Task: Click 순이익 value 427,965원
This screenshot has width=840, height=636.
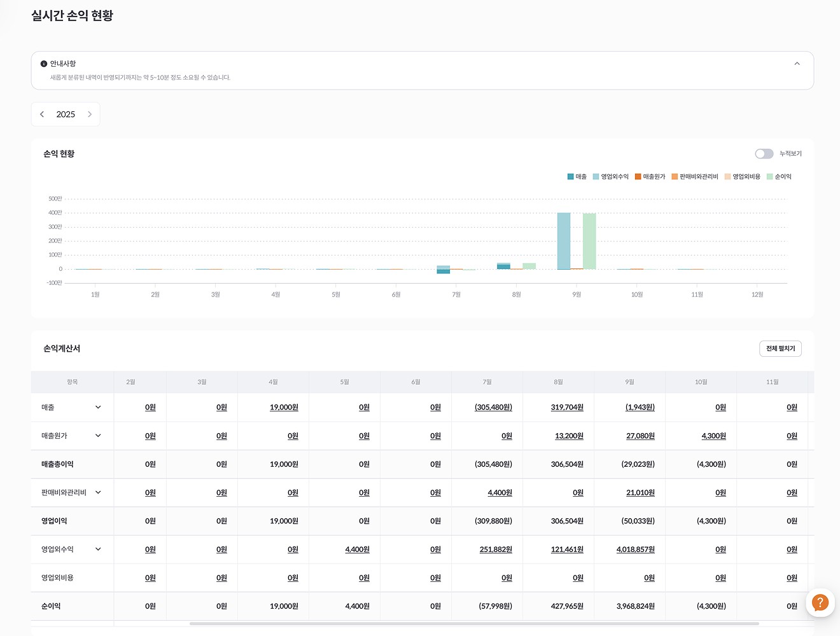Action: click(567, 606)
